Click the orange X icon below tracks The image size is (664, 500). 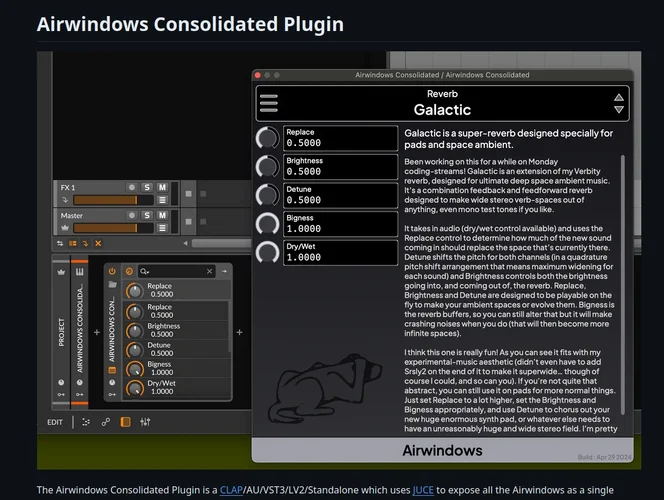click(98, 243)
